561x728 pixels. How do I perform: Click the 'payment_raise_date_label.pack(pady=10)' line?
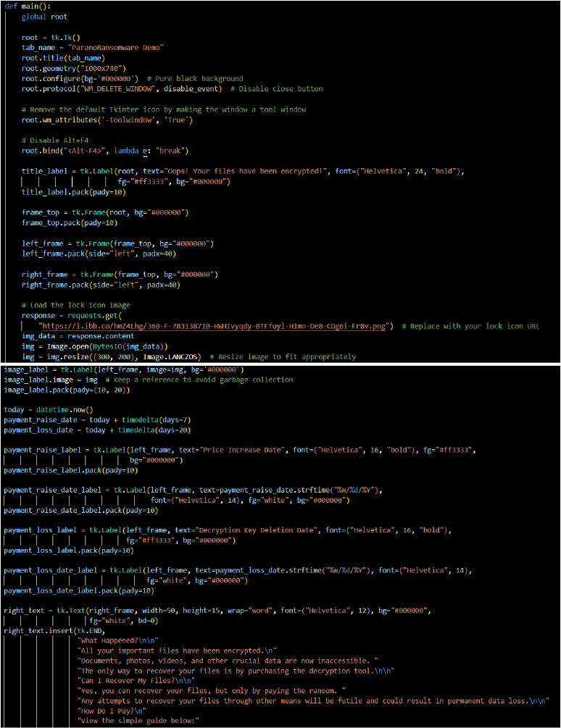(x=80, y=511)
